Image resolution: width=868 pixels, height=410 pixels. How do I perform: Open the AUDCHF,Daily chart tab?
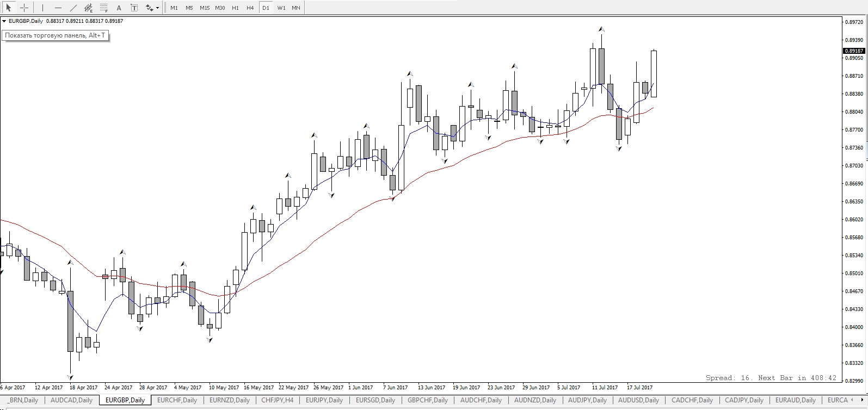[x=481, y=400]
